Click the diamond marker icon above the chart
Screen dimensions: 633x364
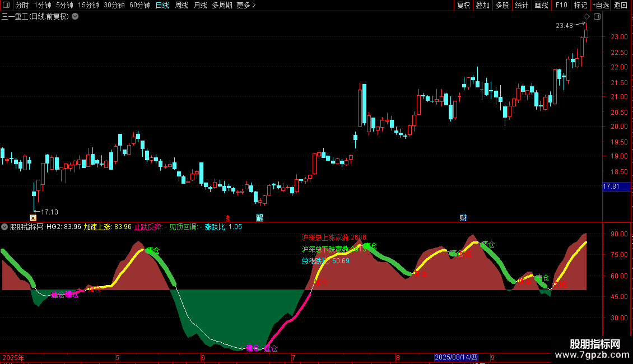[587, 17]
